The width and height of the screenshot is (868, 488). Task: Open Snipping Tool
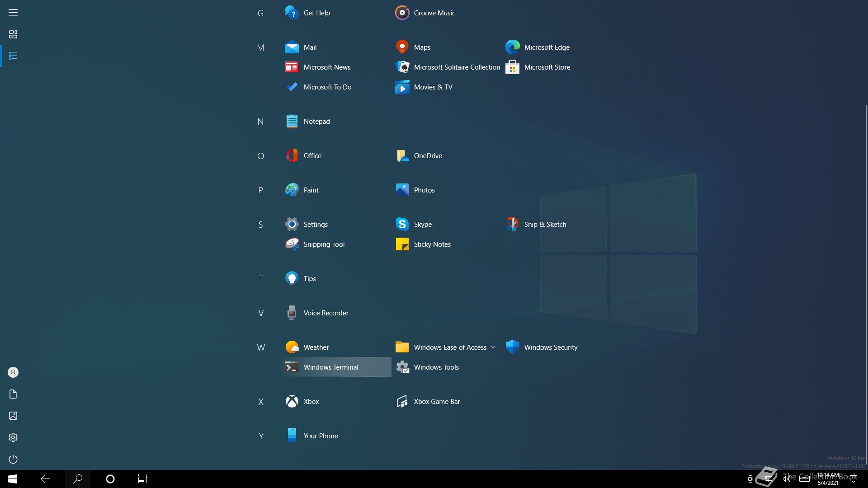point(336,244)
